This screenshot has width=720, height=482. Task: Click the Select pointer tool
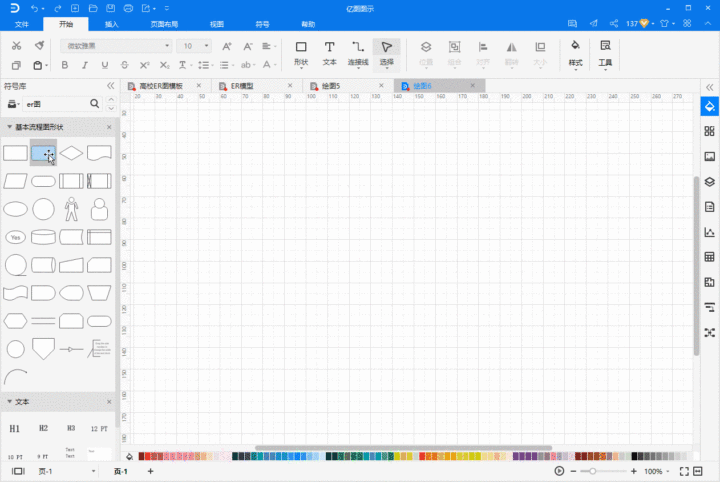pos(387,54)
